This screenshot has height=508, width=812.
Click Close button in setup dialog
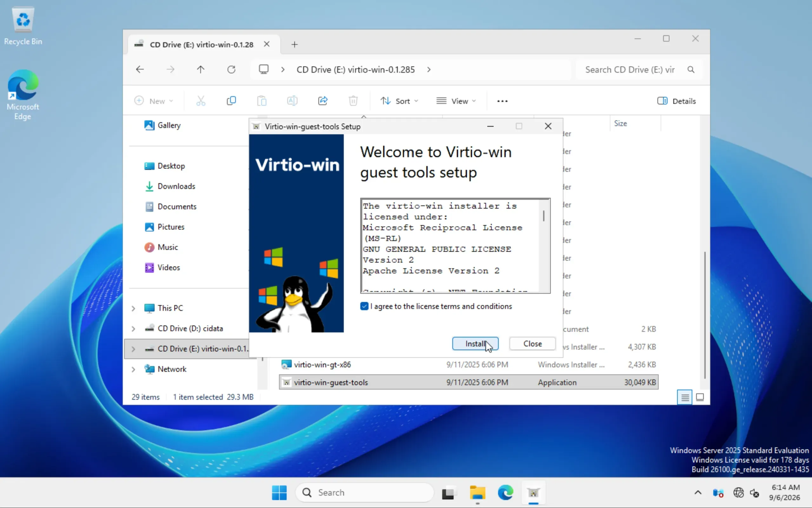pyautogui.click(x=532, y=343)
